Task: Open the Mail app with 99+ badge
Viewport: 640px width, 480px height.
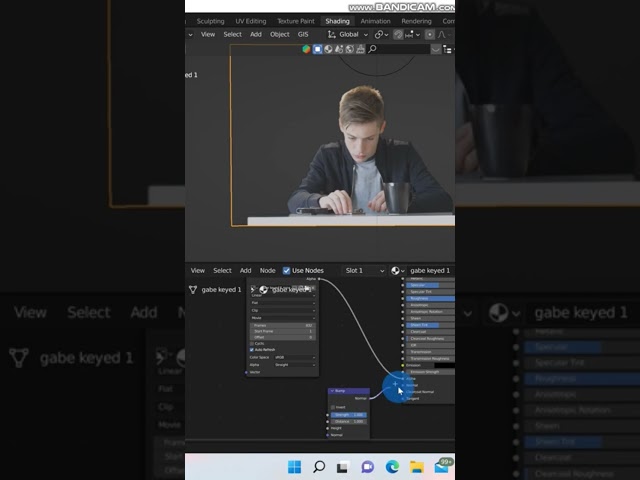Action: click(442, 466)
